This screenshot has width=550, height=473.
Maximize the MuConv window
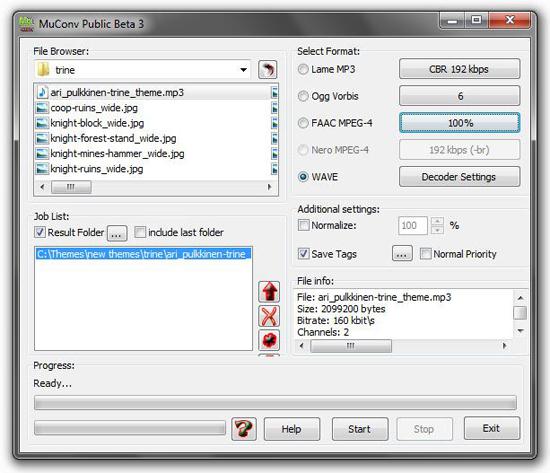pos(476,21)
